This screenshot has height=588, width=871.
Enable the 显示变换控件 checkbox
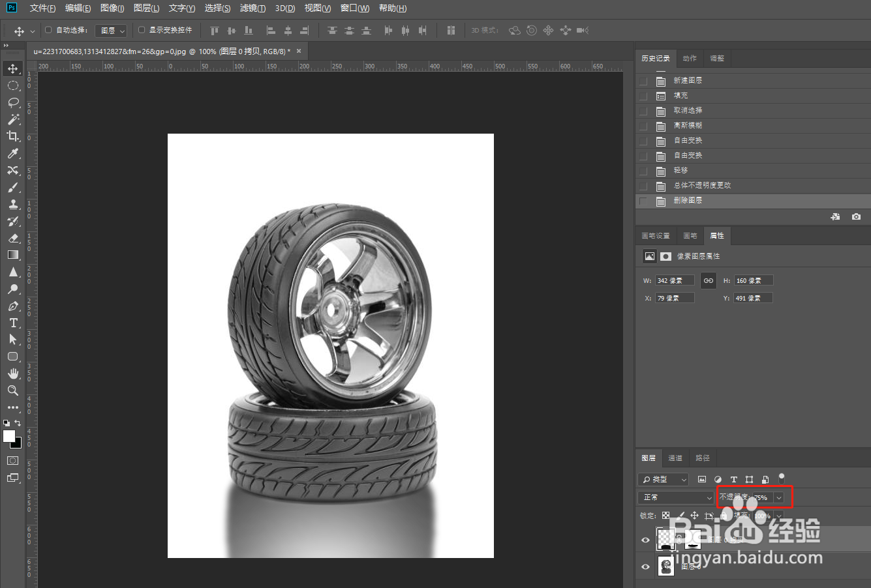pos(142,30)
